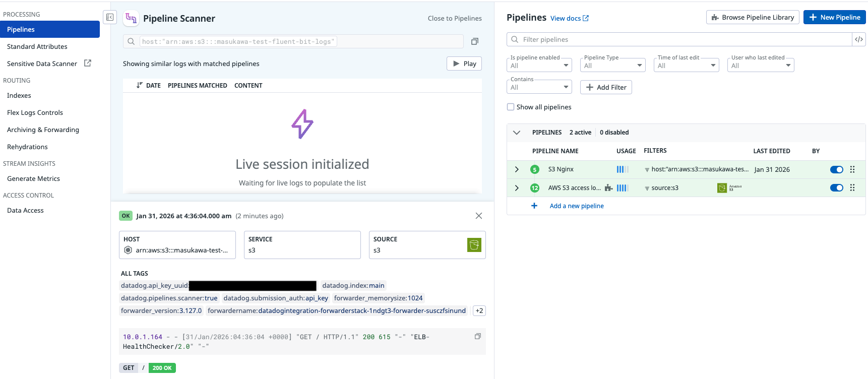Viewport: 868px width, 379px height.
Task: Click Add a new pipeline link
Action: point(576,206)
